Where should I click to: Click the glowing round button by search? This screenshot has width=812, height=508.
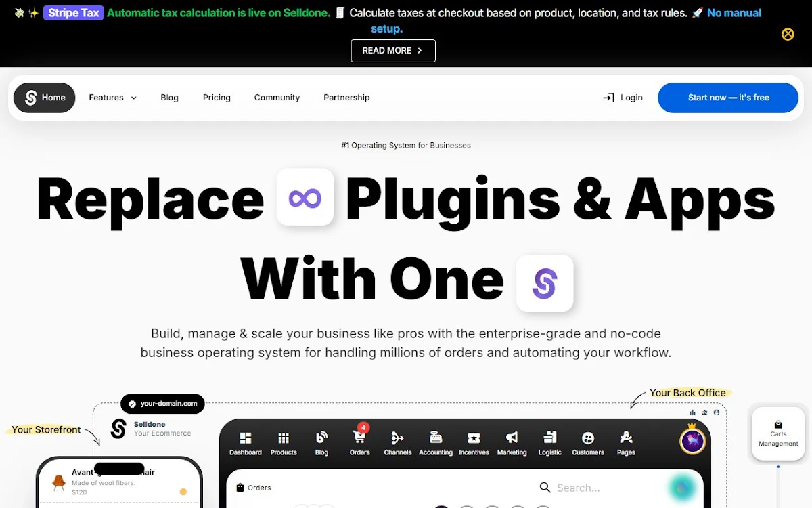683,488
